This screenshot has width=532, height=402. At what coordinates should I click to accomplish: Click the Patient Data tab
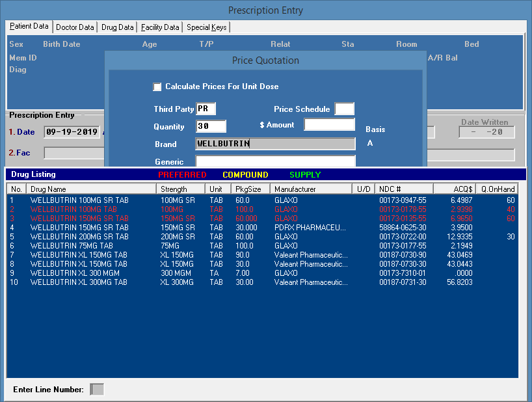[x=29, y=27]
